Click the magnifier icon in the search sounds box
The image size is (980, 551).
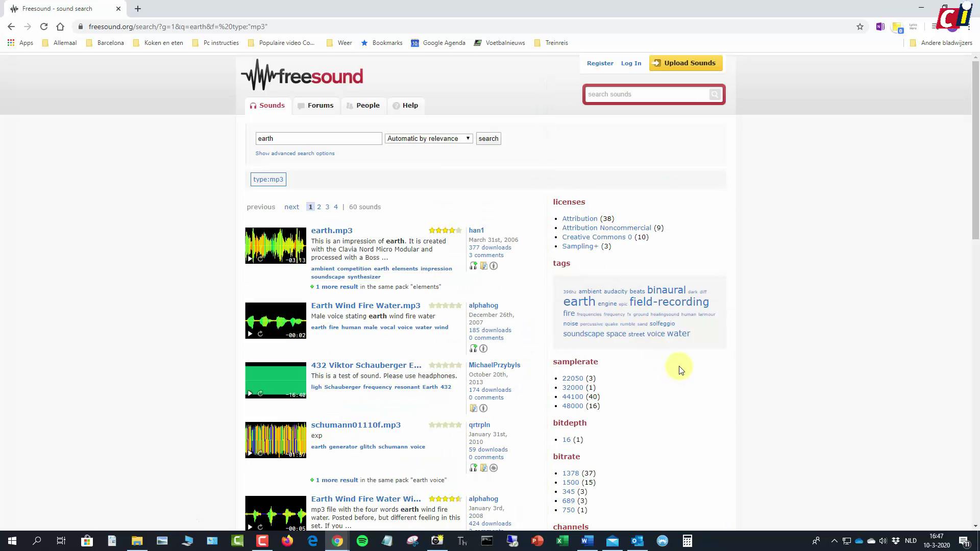pyautogui.click(x=715, y=94)
